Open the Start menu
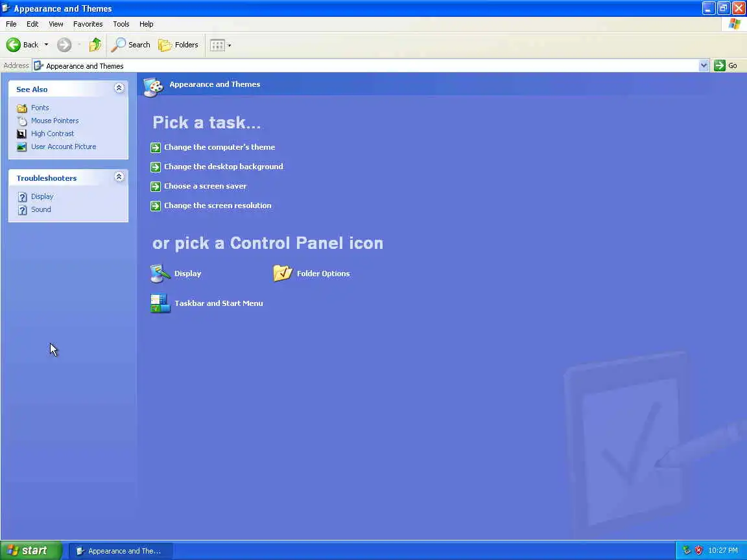Image resolution: width=747 pixels, height=560 pixels. [31, 550]
